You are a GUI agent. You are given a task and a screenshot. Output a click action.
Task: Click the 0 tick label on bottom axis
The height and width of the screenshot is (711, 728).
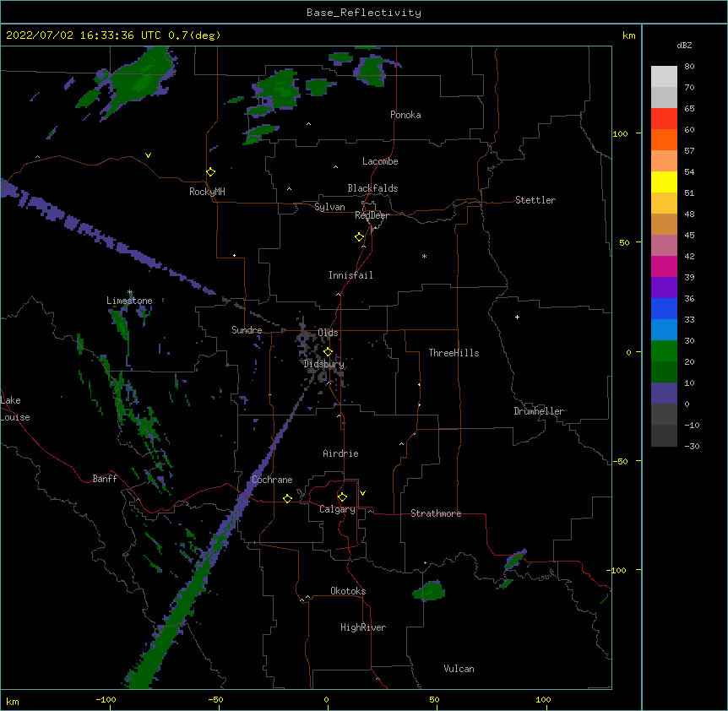326,699
